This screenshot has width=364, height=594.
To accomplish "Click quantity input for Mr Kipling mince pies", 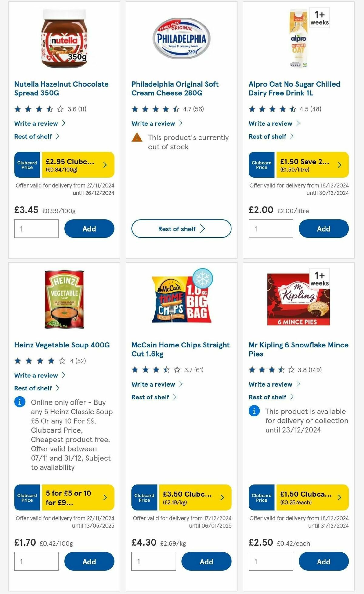I will tap(270, 561).
